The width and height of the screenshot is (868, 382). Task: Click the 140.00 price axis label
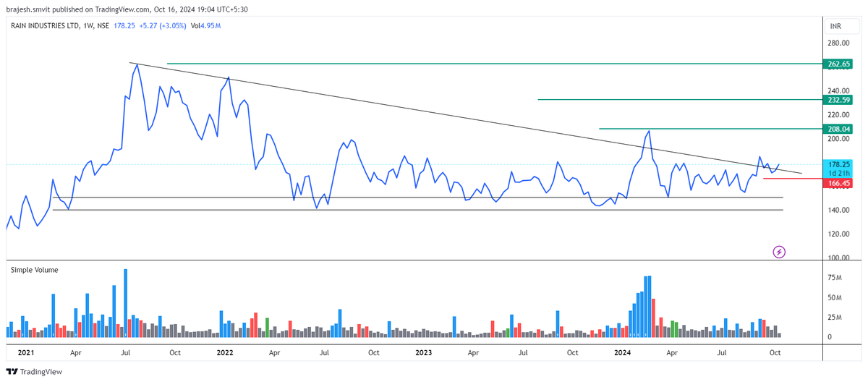click(x=839, y=211)
